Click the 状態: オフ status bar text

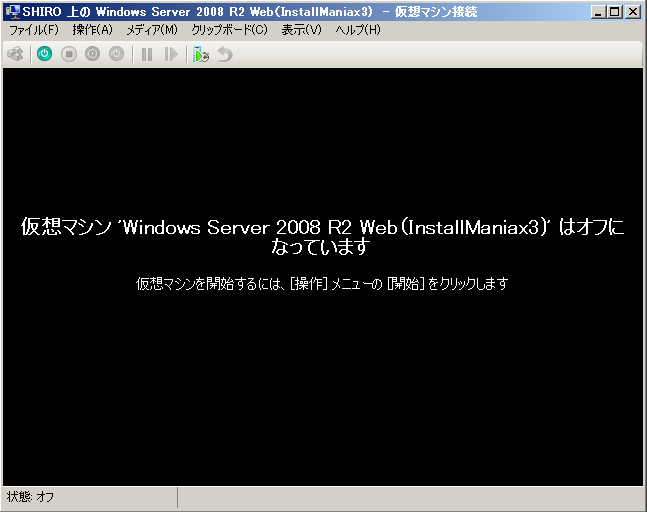pos(30,497)
